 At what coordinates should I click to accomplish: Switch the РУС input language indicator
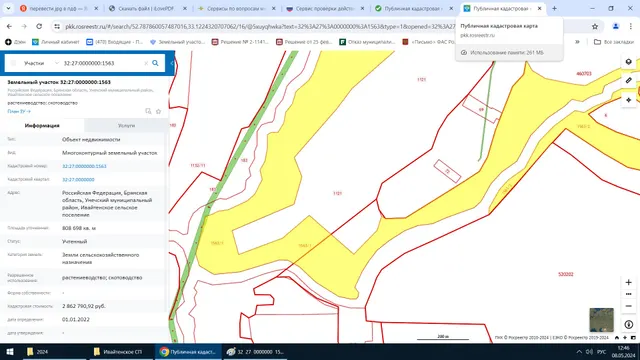(602, 351)
